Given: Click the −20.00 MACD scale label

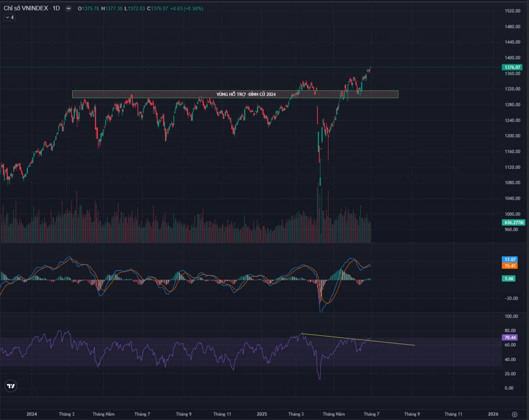Looking at the screenshot, I should (511, 298).
